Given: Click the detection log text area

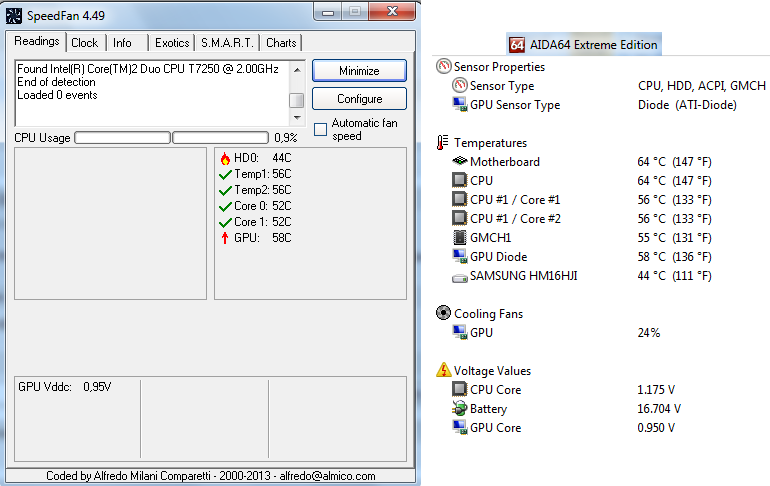Looking at the screenshot, I should (153, 93).
